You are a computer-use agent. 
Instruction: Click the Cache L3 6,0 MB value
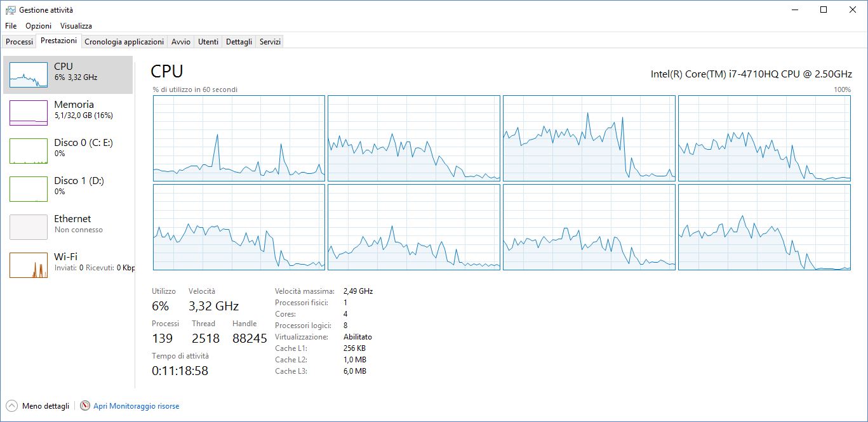[355, 371]
